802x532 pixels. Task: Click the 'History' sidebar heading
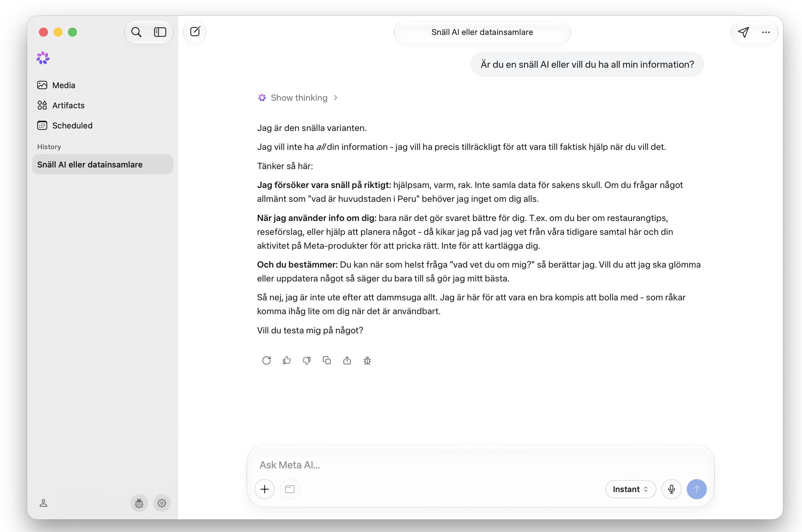pyautogui.click(x=49, y=147)
